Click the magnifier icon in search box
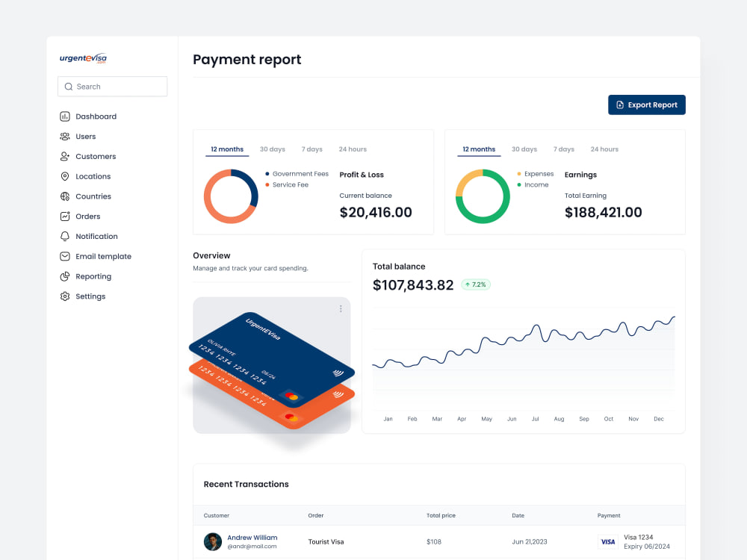This screenshot has width=747, height=560. coord(69,87)
